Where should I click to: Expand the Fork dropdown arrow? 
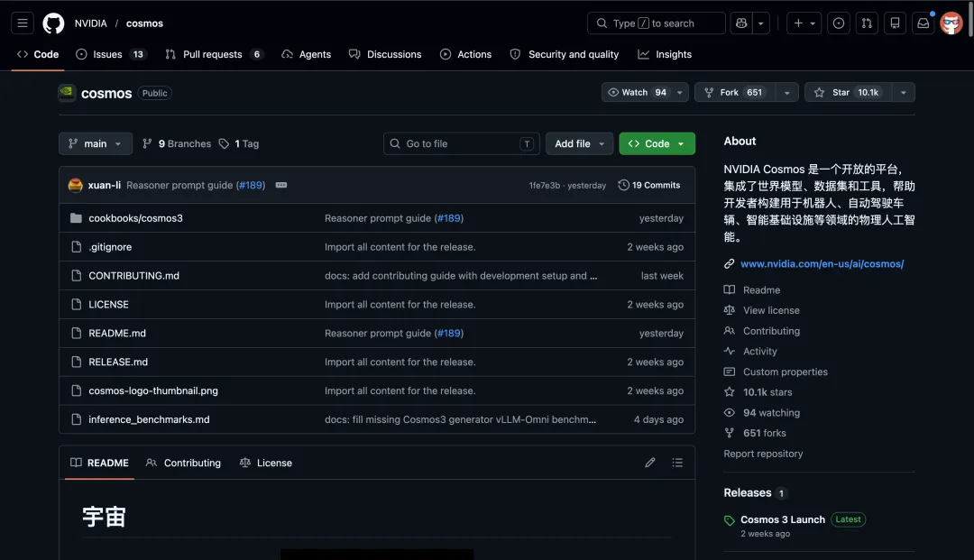click(x=787, y=93)
